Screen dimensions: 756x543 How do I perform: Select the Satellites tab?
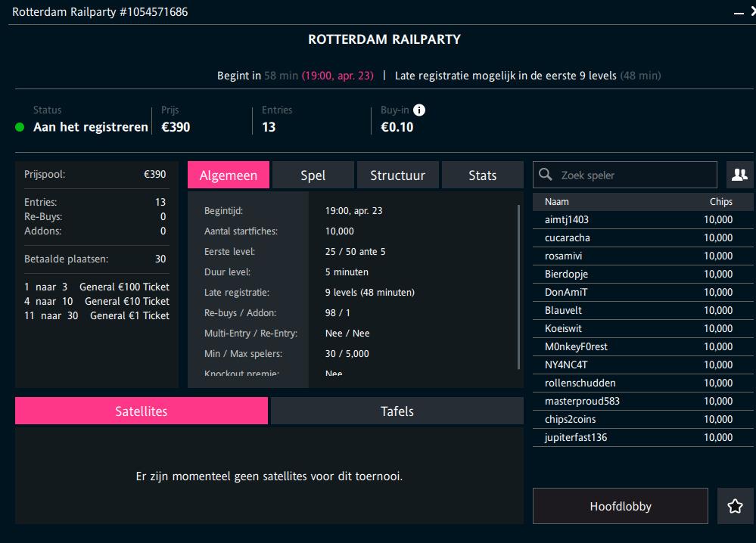pos(141,411)
